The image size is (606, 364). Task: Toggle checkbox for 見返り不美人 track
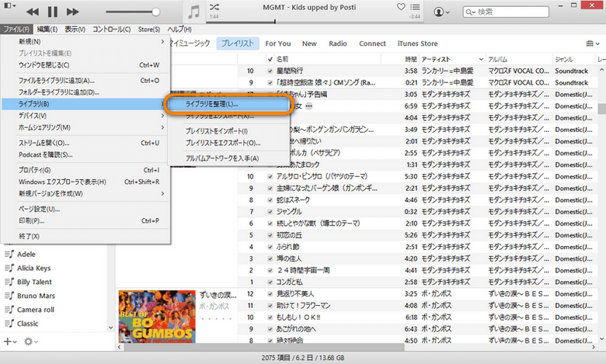point(270,293)
